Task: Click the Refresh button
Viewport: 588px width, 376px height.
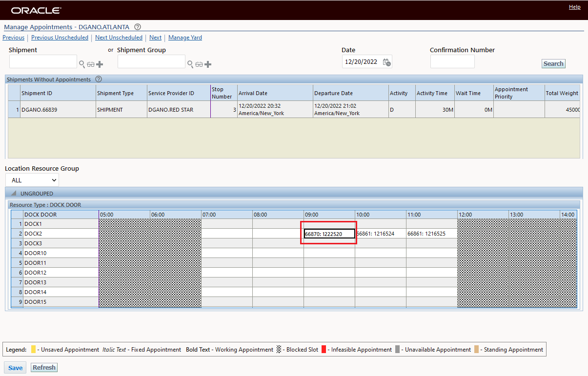Action: 43,367
